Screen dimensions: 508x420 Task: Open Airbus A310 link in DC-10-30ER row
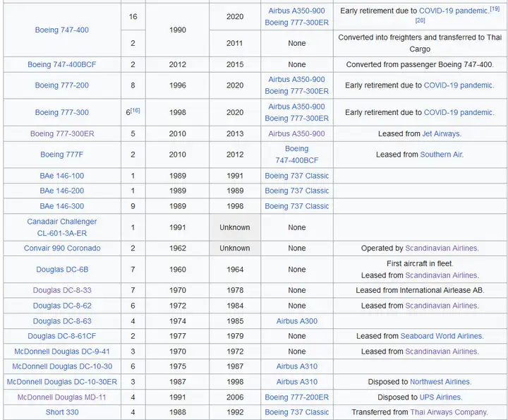click(x=297, y=382)
